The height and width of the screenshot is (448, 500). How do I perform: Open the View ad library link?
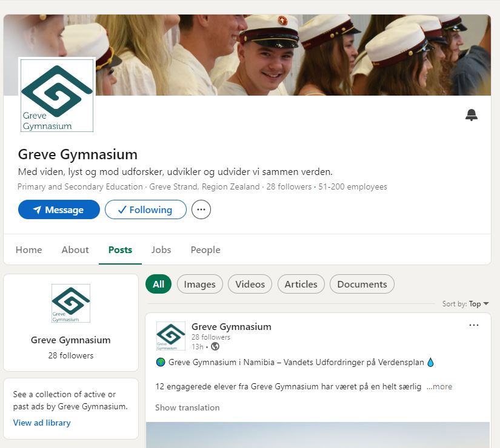click(42, 423)
